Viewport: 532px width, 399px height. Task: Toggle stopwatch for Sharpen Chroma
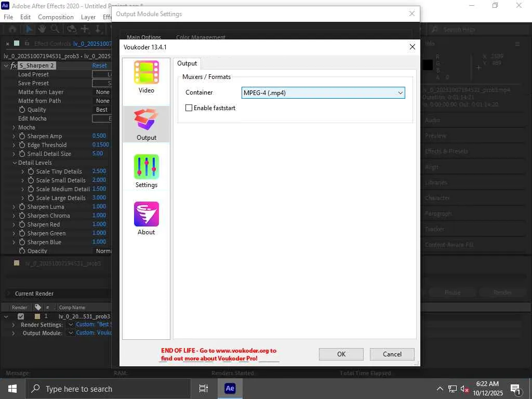coord(22,216)
